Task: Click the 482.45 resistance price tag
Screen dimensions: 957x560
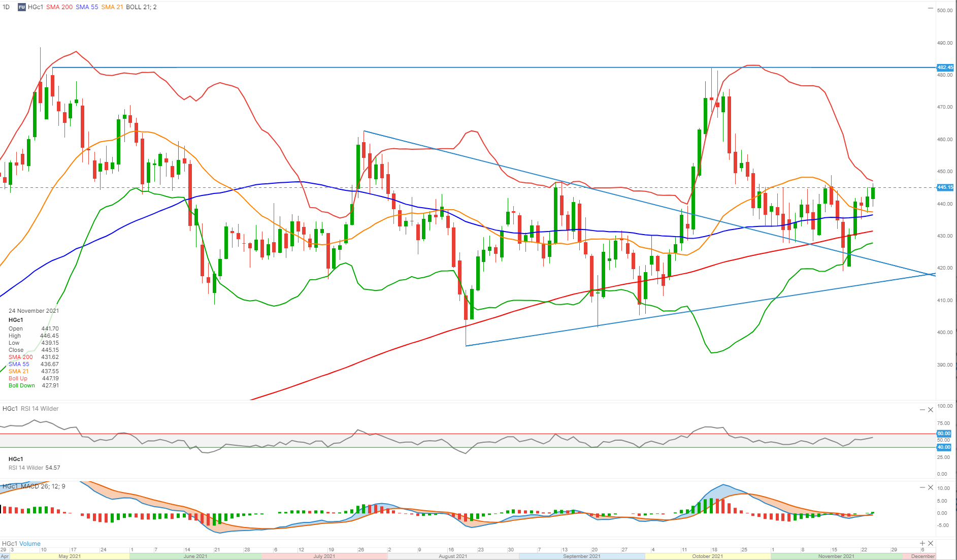Action: tap(945, 68)
